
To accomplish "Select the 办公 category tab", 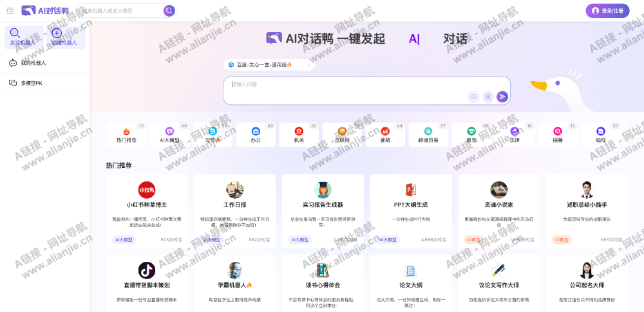I will click(x=256, y=134).
